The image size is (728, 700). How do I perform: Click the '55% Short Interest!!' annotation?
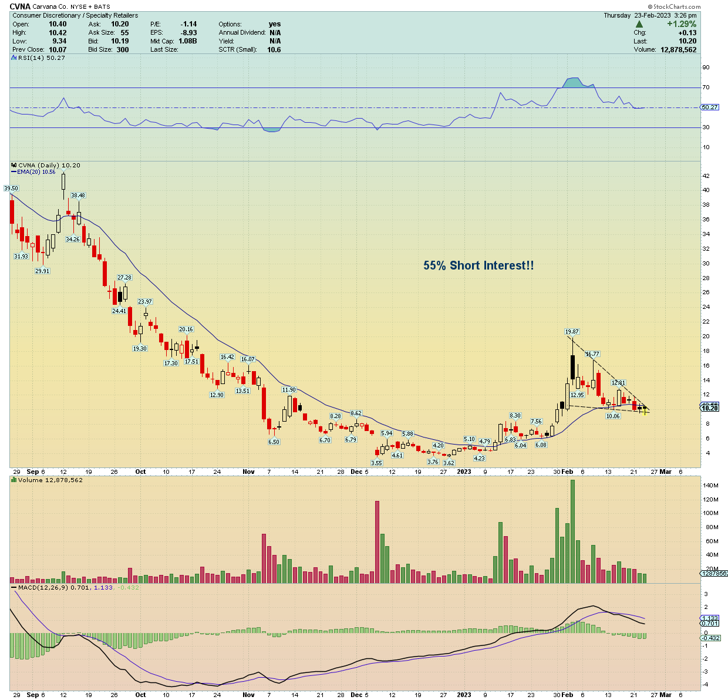(x=478, y=265)
